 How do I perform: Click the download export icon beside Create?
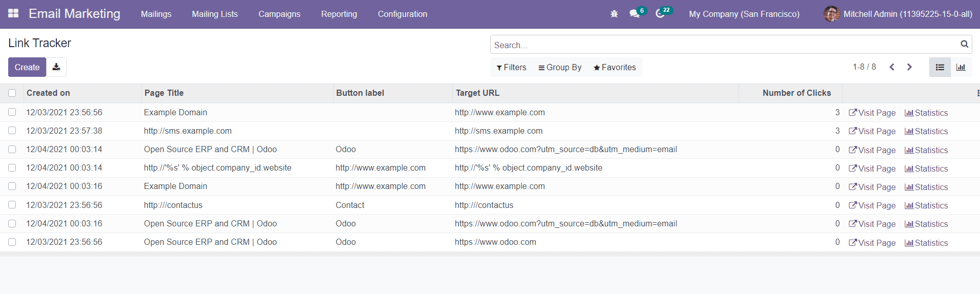(56, 67)
